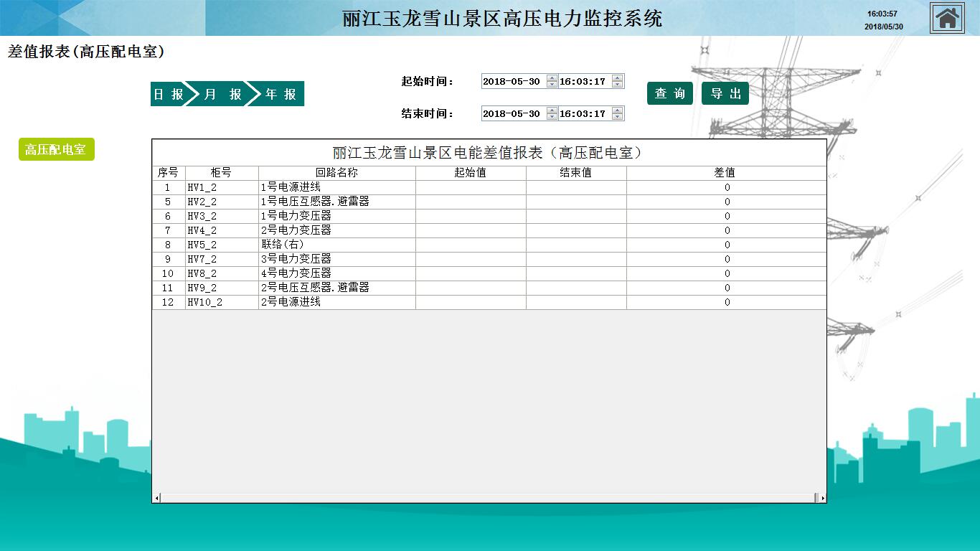Decrease start date using its down arrow

coord(552,85)
